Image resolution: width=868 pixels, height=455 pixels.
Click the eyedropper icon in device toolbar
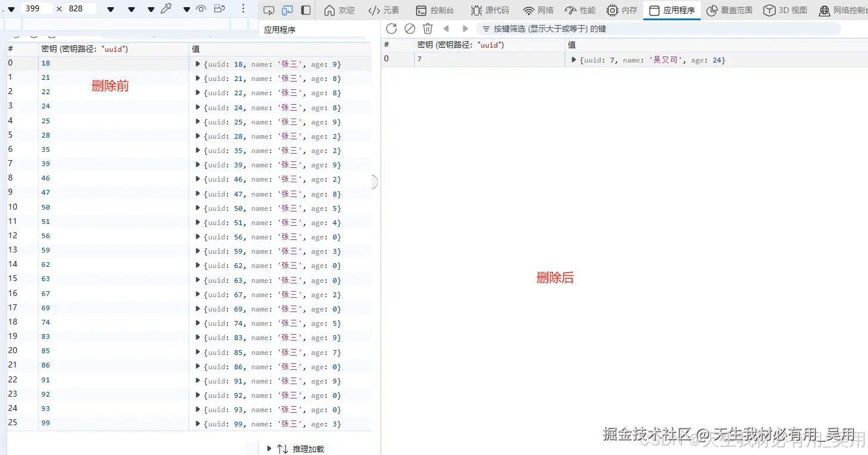166,9
